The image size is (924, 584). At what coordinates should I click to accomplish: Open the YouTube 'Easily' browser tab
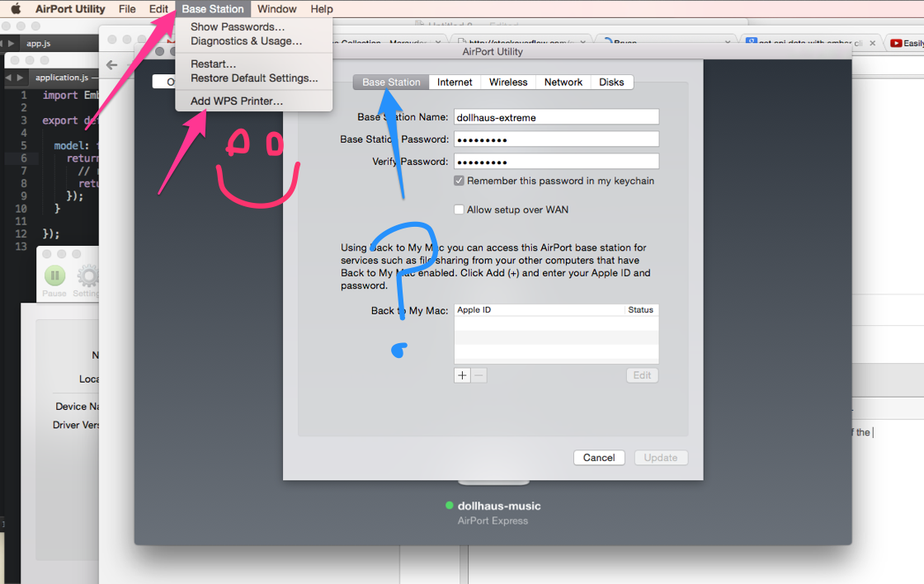coord(907,43)
